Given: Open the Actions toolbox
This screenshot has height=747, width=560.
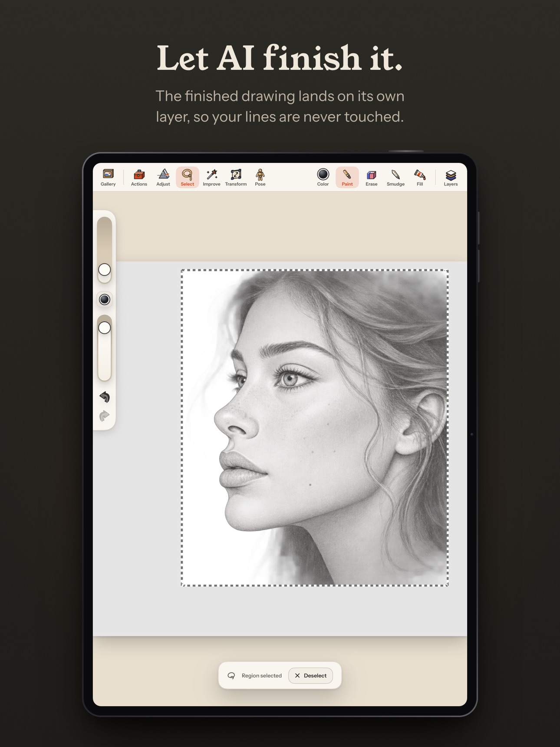Looking at the screenshot, I should pos(139,178).
